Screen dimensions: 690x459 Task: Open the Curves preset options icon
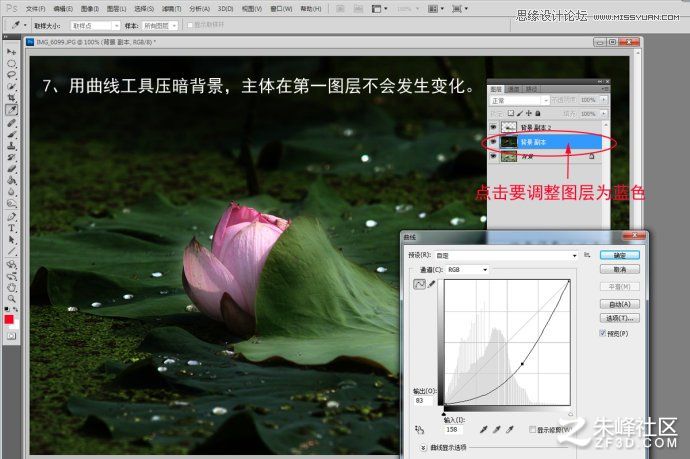pyautogui.click(x=587, y=255)
